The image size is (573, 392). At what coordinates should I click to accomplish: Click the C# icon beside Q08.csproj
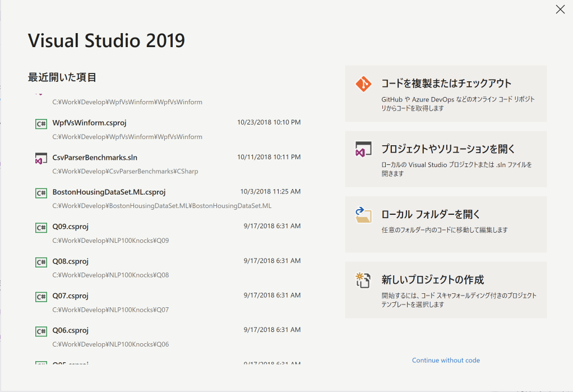pyautogui.click(x=41, y=262)
